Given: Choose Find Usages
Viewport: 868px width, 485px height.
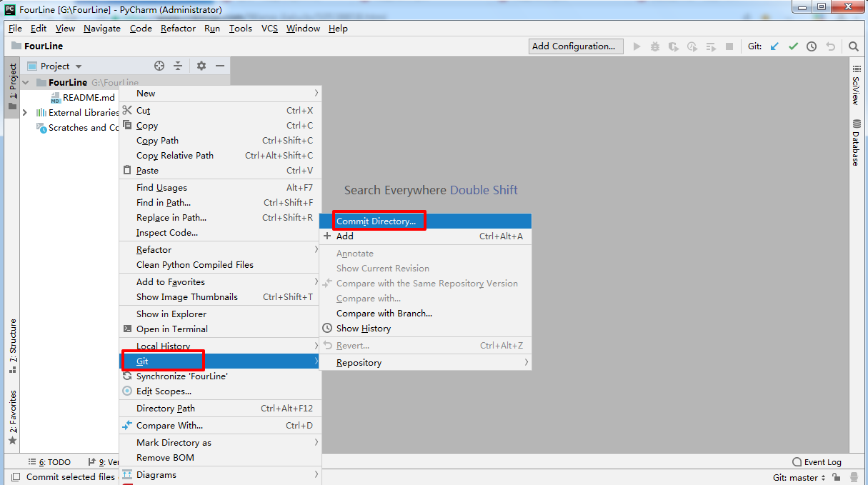Looking at the screenshot, I should coord(220,188).
